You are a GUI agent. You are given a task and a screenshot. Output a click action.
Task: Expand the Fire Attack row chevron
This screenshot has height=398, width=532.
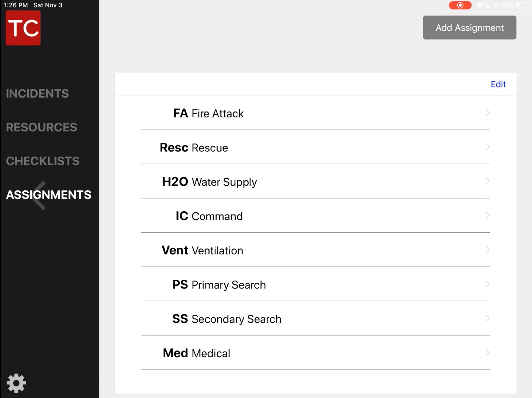click(x=488, y=113)
